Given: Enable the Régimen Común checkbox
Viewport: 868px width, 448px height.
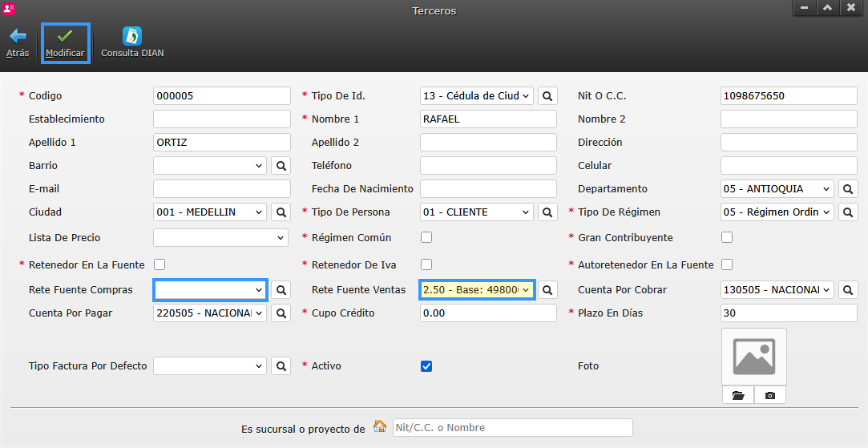Looking at the screenshot, I should point(426,237).
